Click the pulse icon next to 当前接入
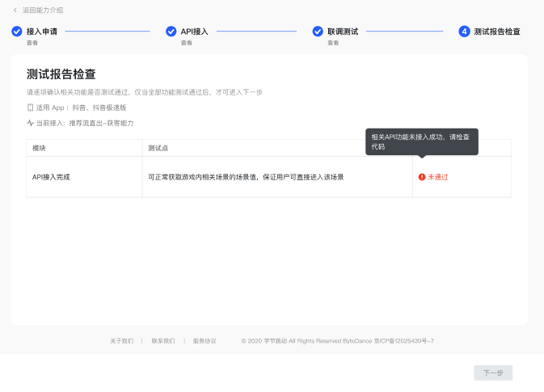Screen dimensions: 544x392 tap(30, 123)
